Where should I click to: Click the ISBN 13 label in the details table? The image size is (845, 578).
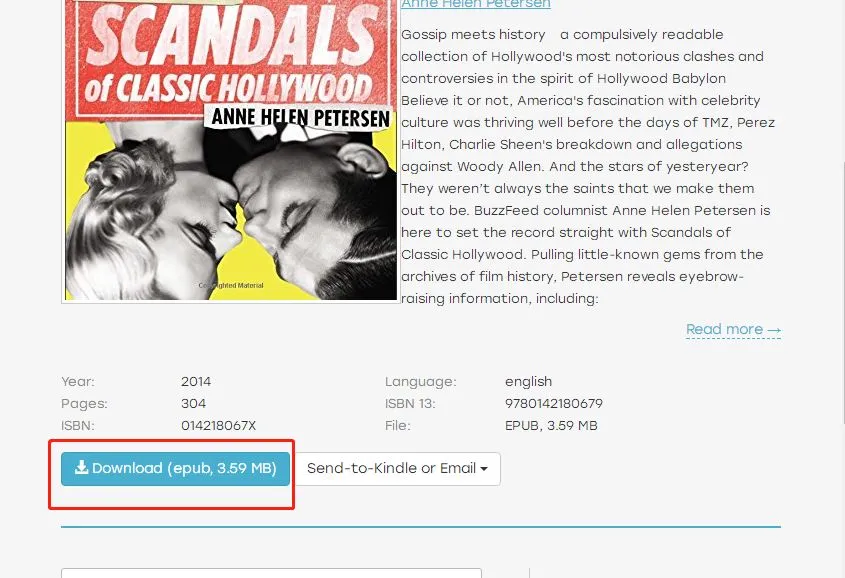[x=410, y=403]
